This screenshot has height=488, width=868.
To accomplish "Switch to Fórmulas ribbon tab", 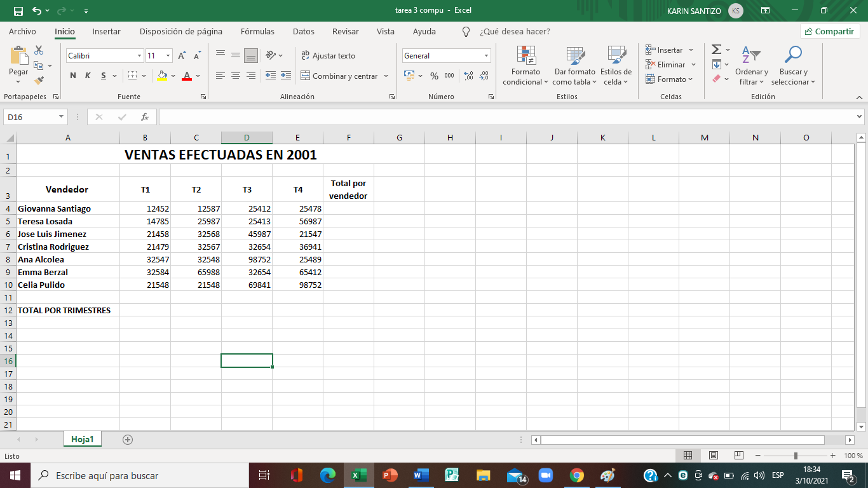I will coord(257,31).
